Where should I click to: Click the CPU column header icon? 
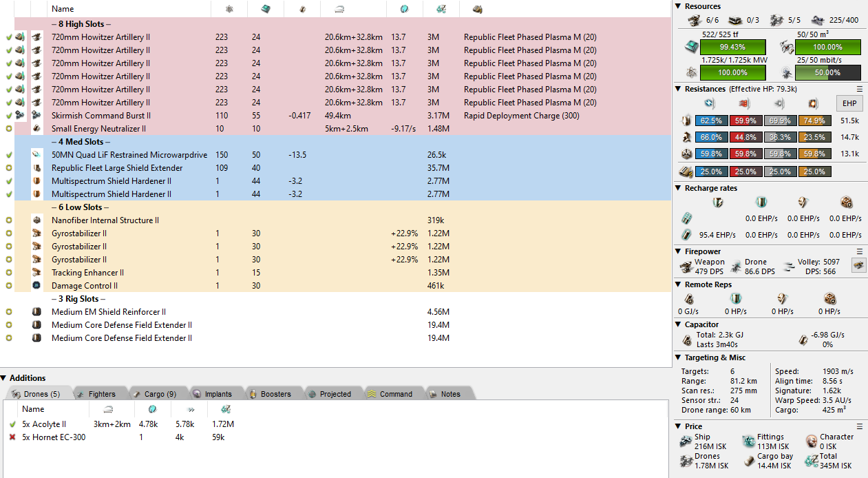coord(265,9)
